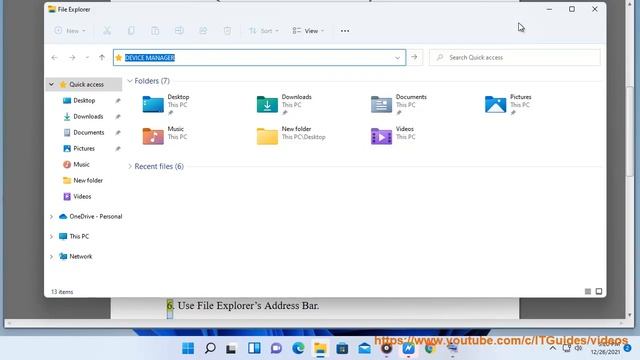Open the See more ellipsis menu
This screenshot has height=360, width=640.
coord(345,31)
